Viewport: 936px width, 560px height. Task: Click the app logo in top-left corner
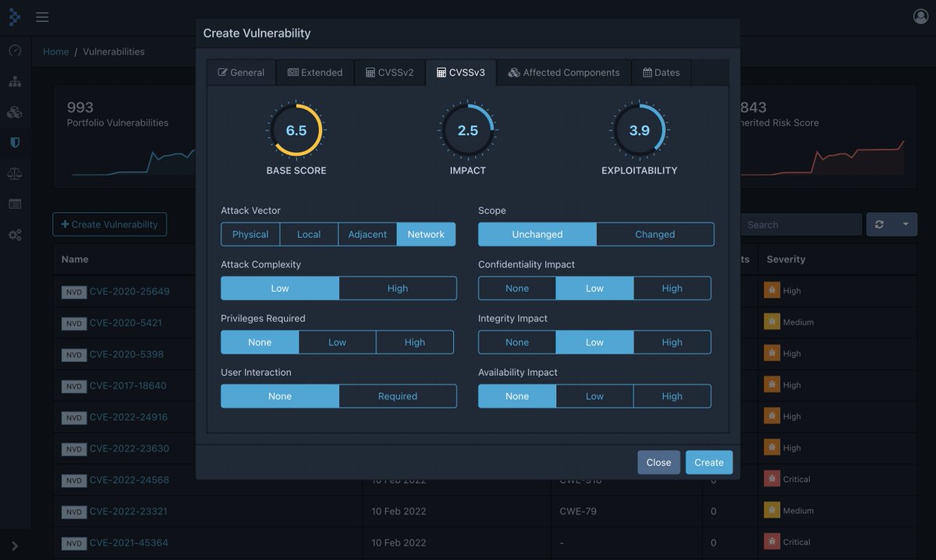14,16
